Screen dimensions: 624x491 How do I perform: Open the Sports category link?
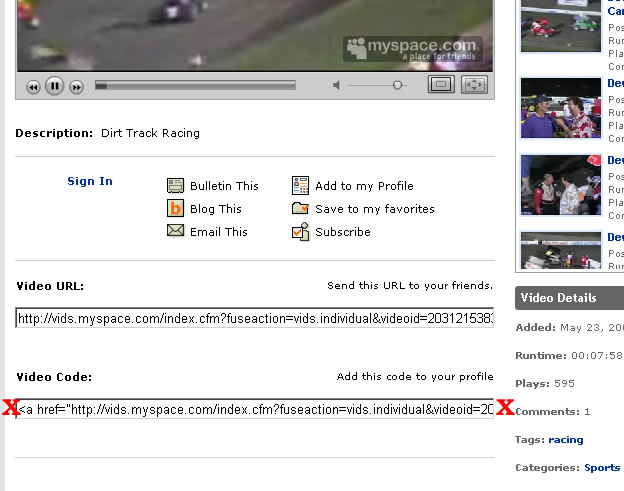(x=602, y=468)
